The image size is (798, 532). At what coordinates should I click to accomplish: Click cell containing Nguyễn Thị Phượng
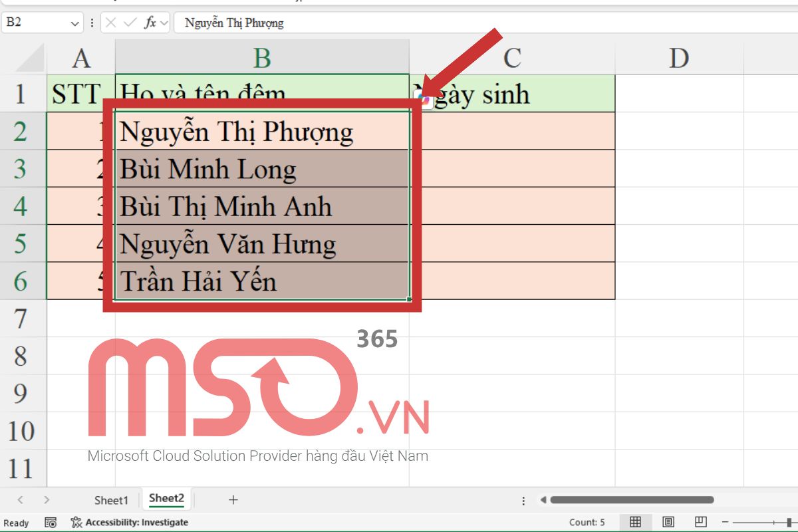[x=262, y=131]
